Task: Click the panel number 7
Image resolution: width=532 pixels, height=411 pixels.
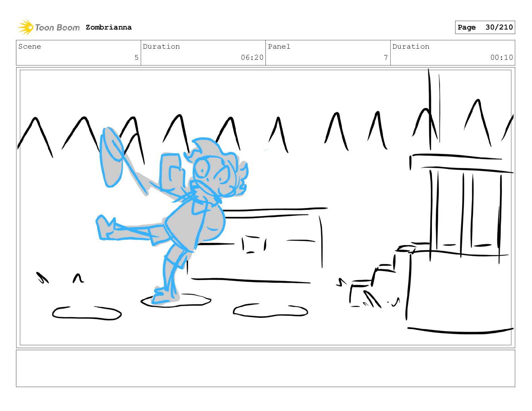Action: 386,57
